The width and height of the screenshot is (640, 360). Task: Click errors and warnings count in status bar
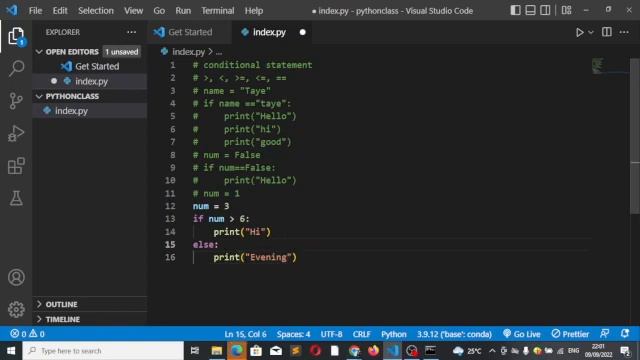[x=27, y=334]
